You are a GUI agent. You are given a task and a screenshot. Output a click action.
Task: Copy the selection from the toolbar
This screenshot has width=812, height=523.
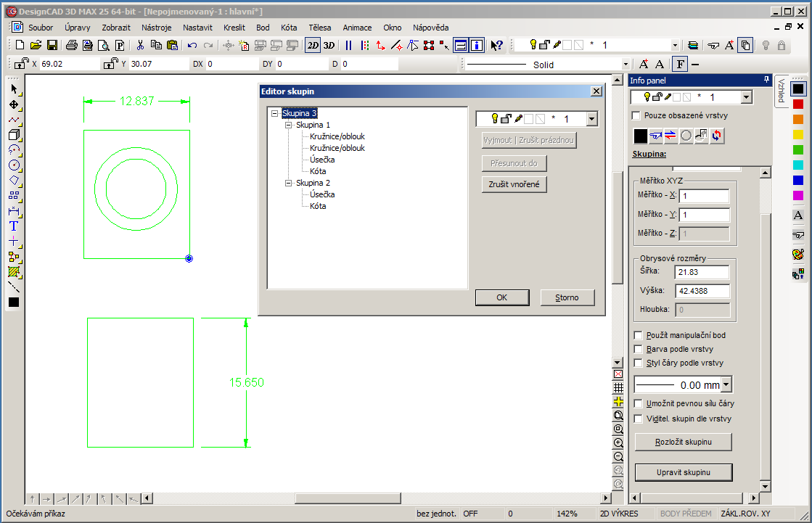coord(156,46)
